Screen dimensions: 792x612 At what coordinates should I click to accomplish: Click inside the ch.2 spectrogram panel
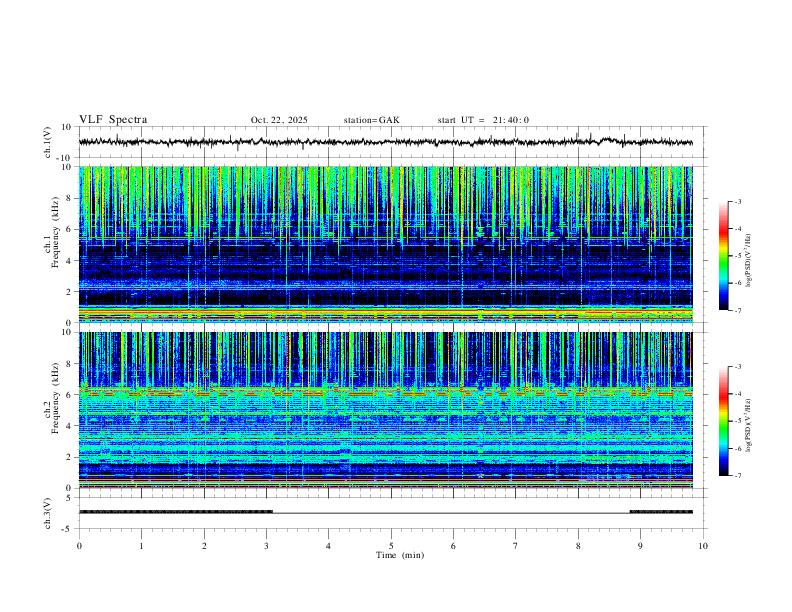click(x=385, y=410)
